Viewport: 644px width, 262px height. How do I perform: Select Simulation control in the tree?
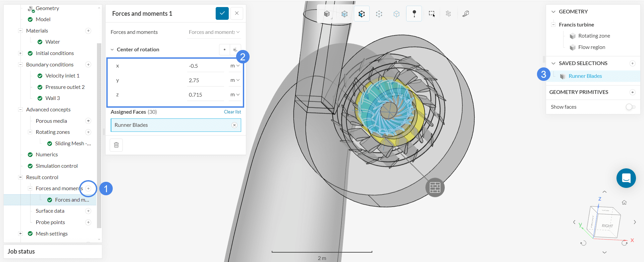point(57,166)
